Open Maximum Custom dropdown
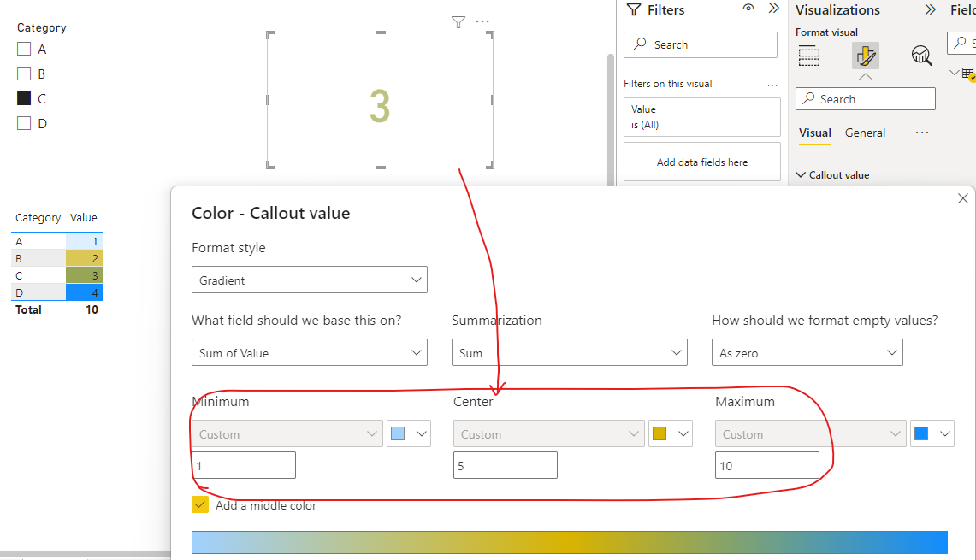 (810, 433)
